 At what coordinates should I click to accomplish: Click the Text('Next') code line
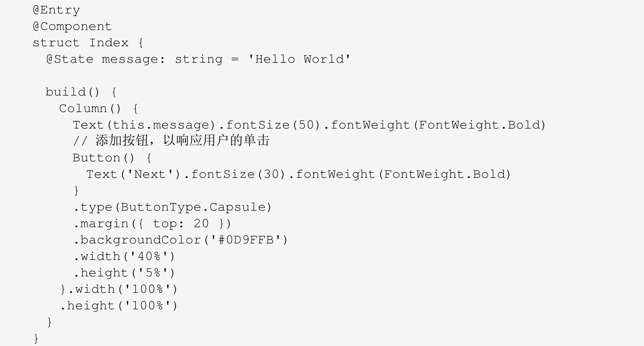click(x=299, y=175)
